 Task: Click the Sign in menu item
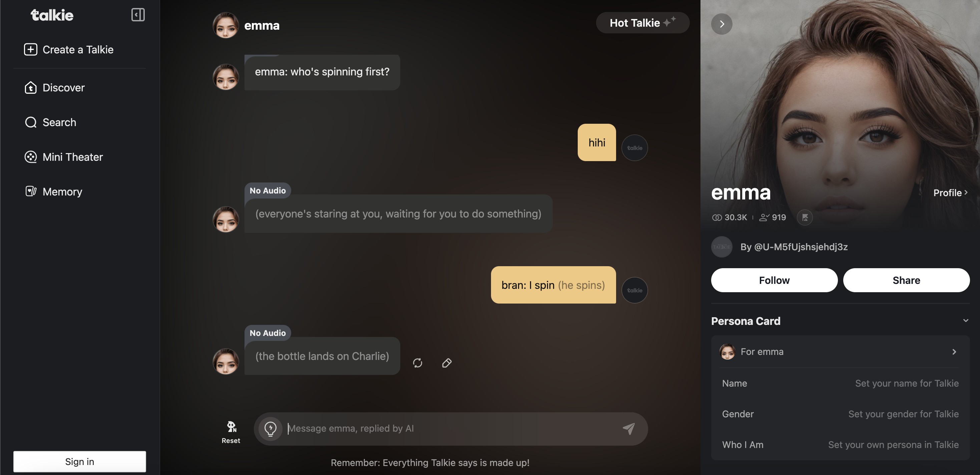click(79, 461)
